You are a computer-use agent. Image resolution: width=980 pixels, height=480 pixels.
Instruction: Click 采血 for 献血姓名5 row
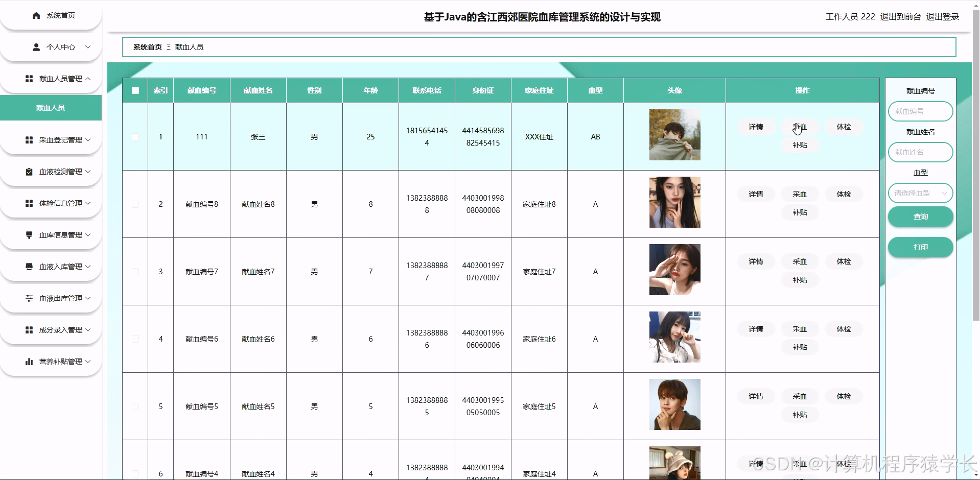click(x=800, y=396)
